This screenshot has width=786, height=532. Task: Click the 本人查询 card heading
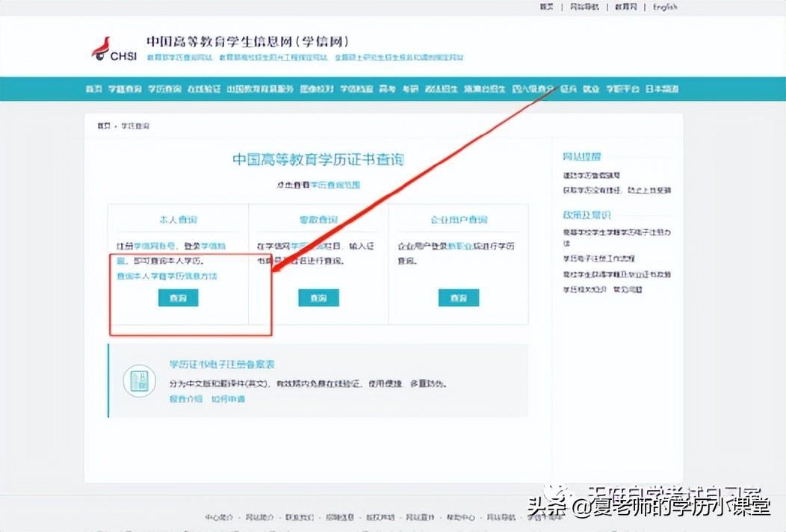pos(179,220)
